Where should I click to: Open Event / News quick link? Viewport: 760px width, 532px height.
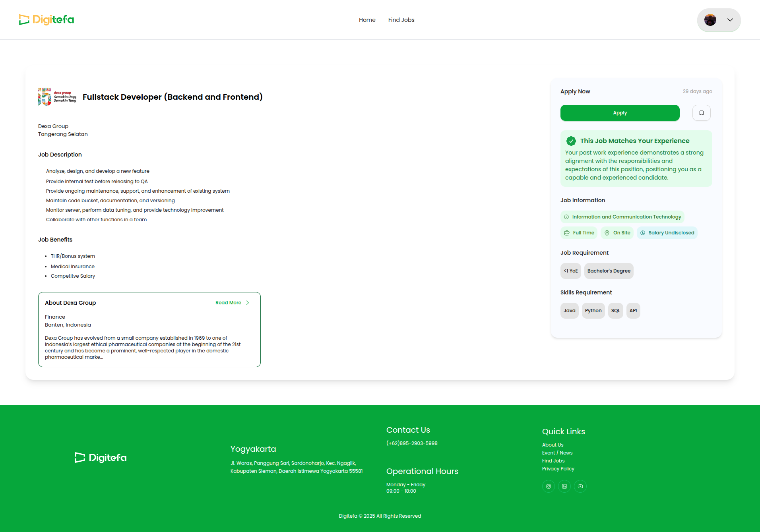coord(557,453)
